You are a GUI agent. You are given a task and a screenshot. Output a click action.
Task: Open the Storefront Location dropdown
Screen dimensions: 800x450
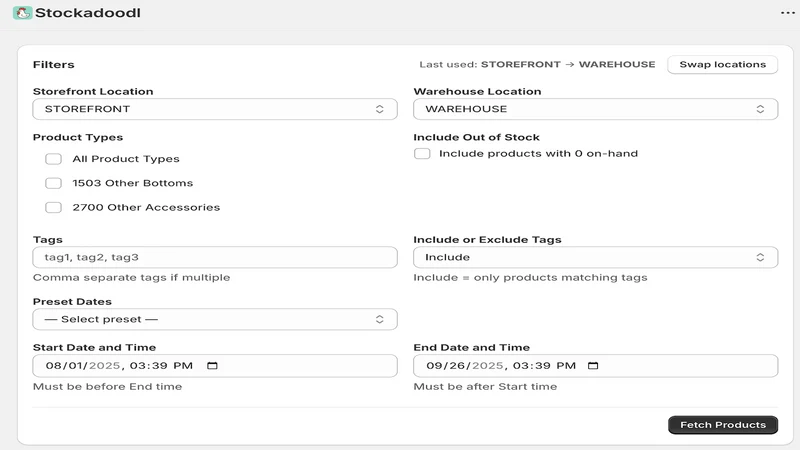(x=215, y=109)
